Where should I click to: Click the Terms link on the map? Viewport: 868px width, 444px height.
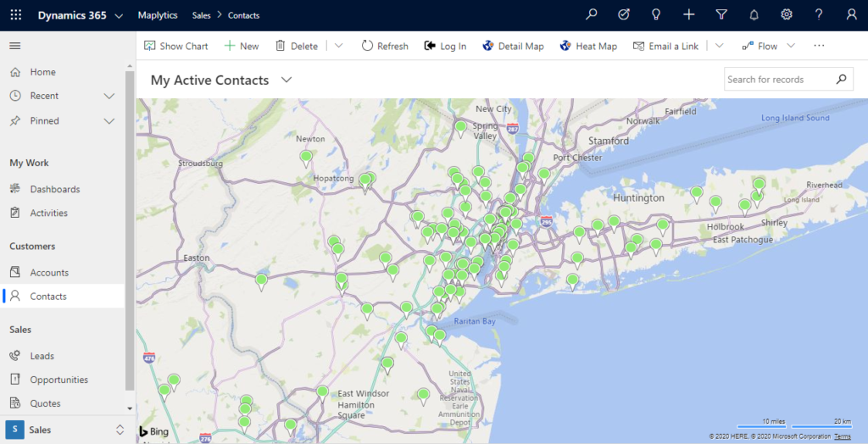pyautogui.click(x=842, y=436)
